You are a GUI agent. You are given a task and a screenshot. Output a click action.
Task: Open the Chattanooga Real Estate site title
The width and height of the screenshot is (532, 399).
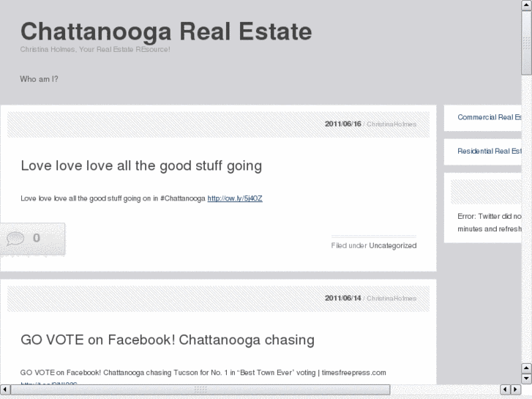coord(166,31)
